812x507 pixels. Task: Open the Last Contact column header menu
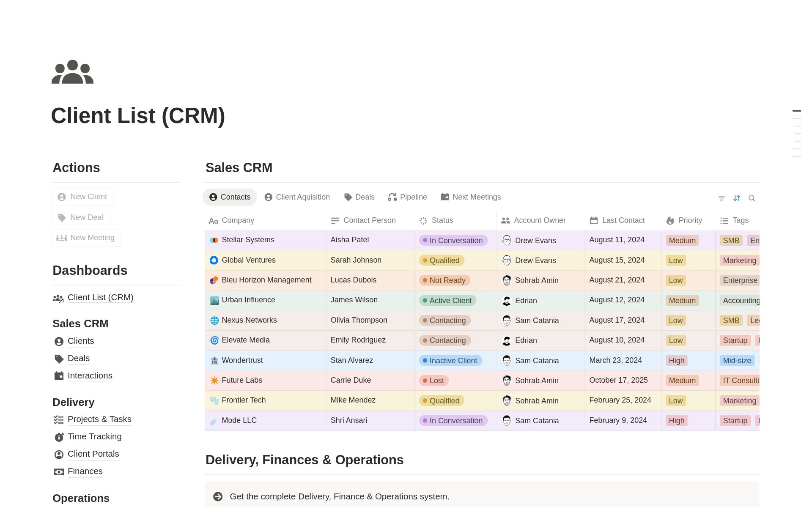[623, 220]
